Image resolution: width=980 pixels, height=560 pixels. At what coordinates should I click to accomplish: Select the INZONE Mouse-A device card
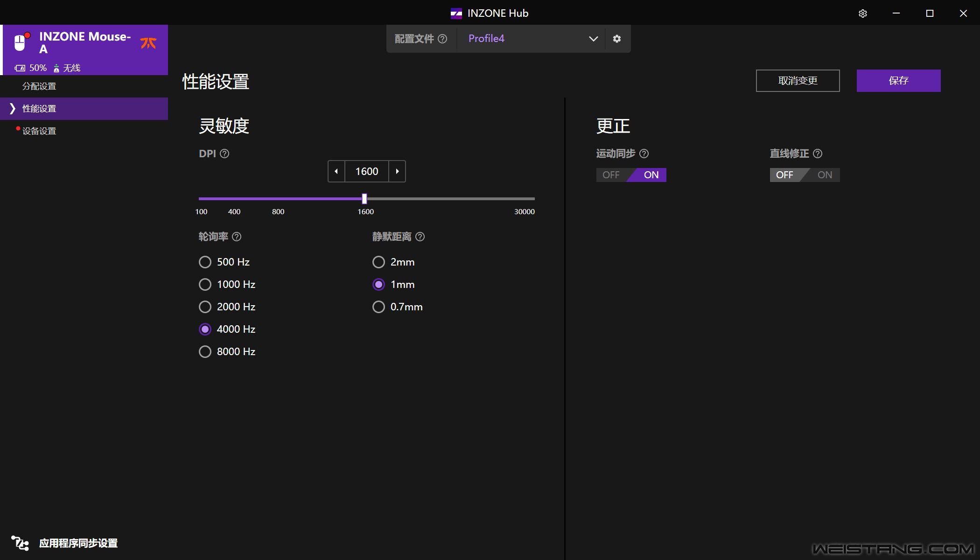[84, 50]
